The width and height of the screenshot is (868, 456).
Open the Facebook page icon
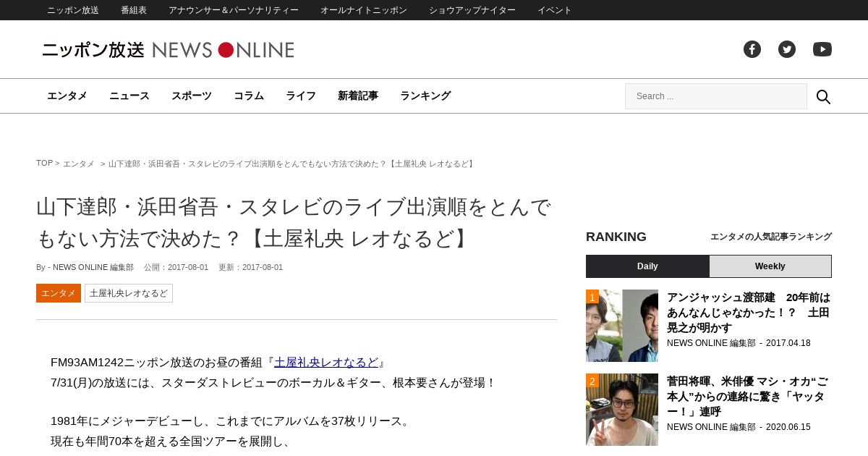click(x=752, y=49)
